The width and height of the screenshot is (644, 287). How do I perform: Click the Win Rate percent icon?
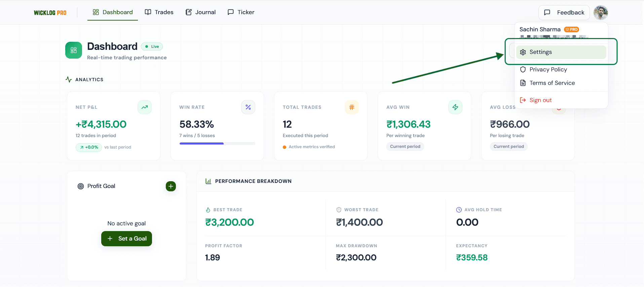click(248, 107)
